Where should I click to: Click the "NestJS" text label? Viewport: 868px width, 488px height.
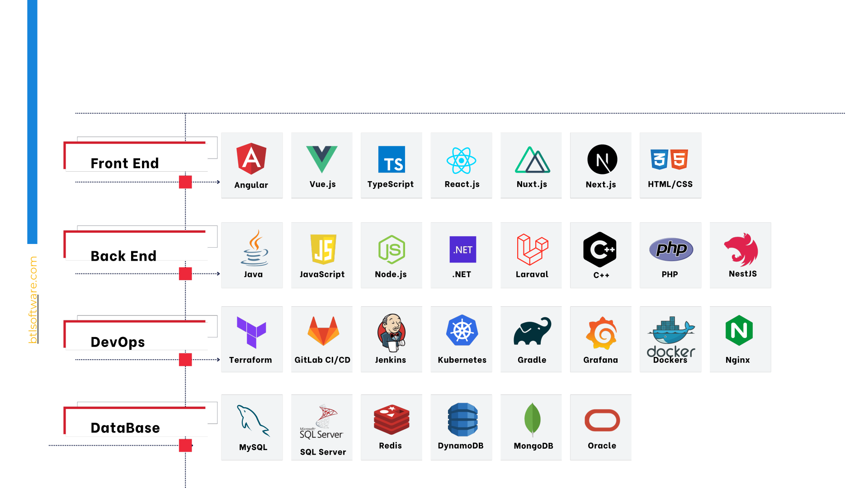click(x=743, y=274)
